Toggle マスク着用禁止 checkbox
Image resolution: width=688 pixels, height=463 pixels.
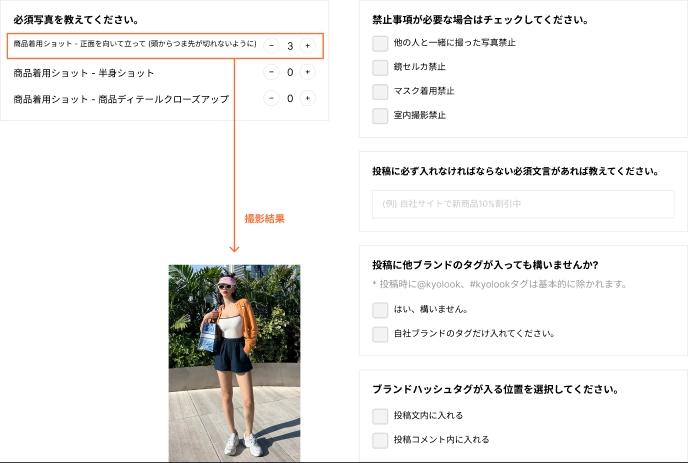(380, 91)
